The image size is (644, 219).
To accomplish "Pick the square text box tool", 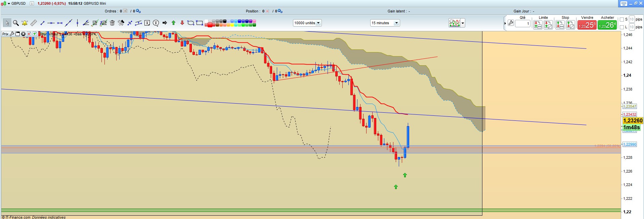I will click(x=147, y=23).
